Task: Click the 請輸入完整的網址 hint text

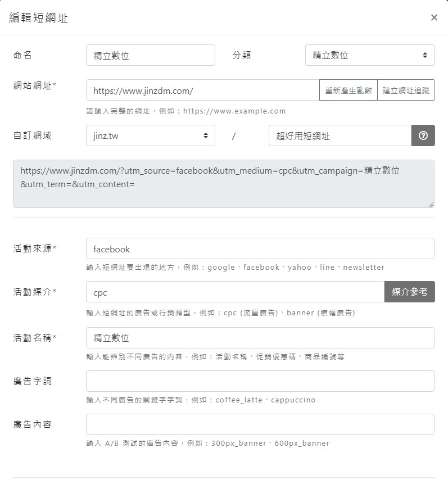Action: pos(186,111)
